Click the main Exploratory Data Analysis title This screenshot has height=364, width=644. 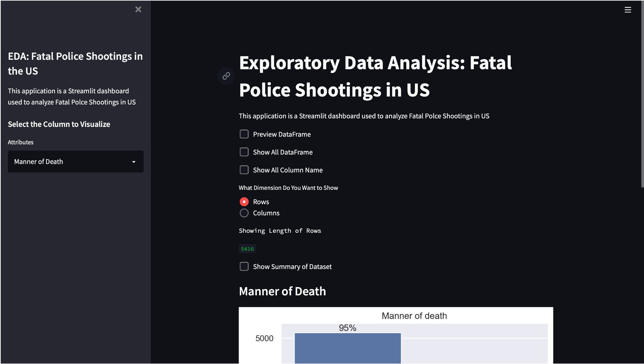(x=375, y=76)
